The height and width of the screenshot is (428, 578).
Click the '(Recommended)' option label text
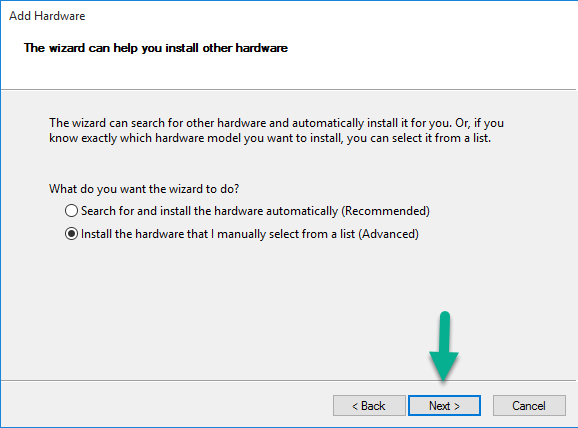tap(386, 211)
